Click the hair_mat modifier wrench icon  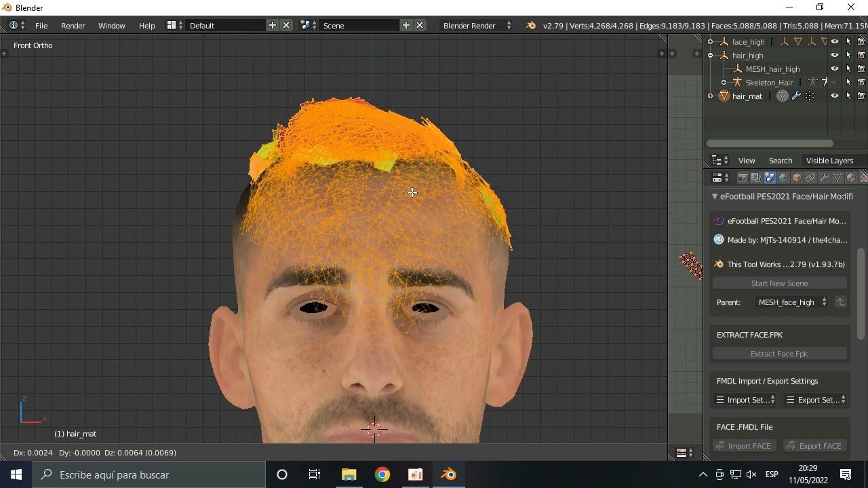tap(796, 96)
